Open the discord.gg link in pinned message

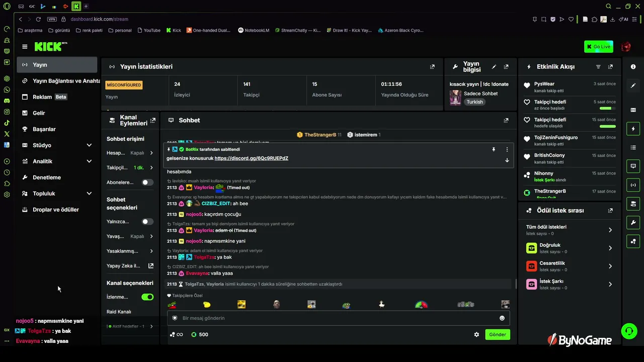coord(252,158)
